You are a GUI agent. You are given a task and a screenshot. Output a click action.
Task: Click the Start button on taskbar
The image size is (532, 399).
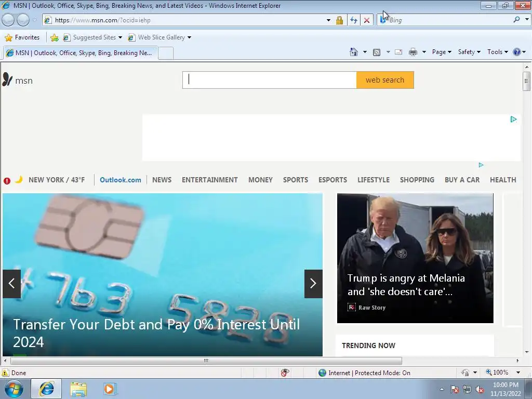[14, 389]
